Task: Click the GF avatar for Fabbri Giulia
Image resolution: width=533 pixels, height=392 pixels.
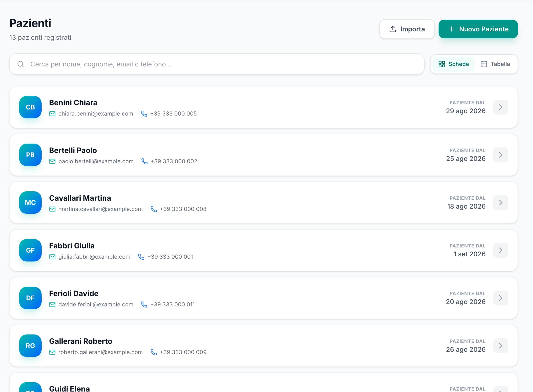Action: click(x=30, y=250)
